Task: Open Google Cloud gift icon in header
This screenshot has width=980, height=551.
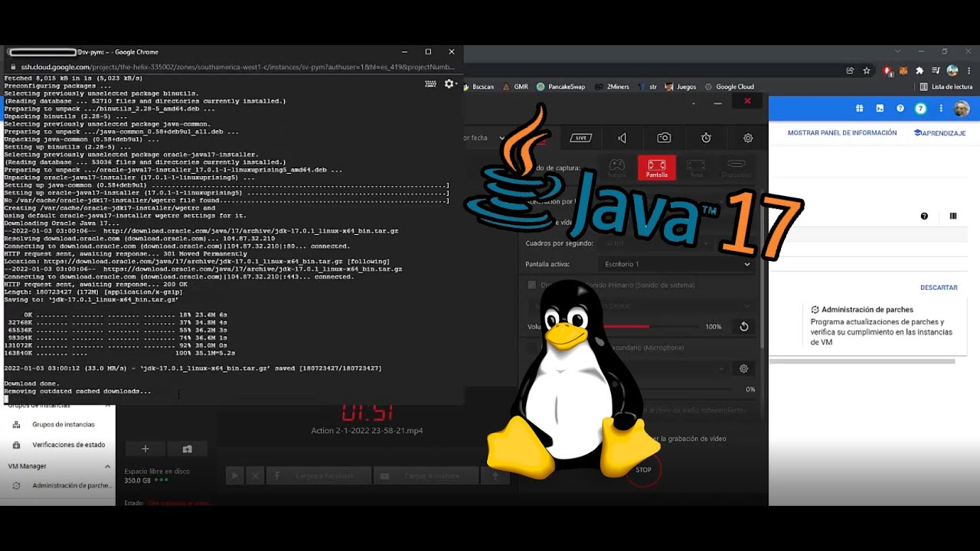Action: [x=860, y=109]
